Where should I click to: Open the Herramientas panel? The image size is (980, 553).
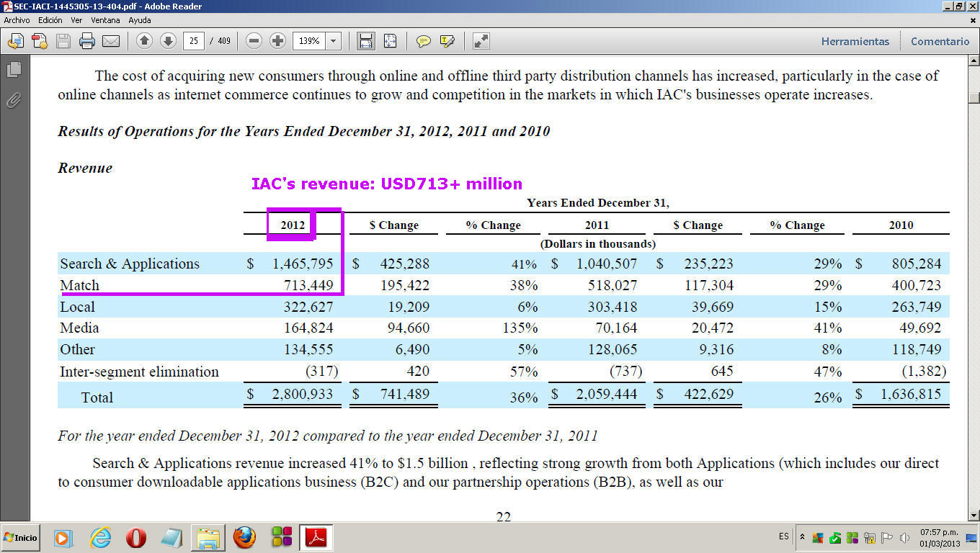pyautogui.click(x=855, y=41)
